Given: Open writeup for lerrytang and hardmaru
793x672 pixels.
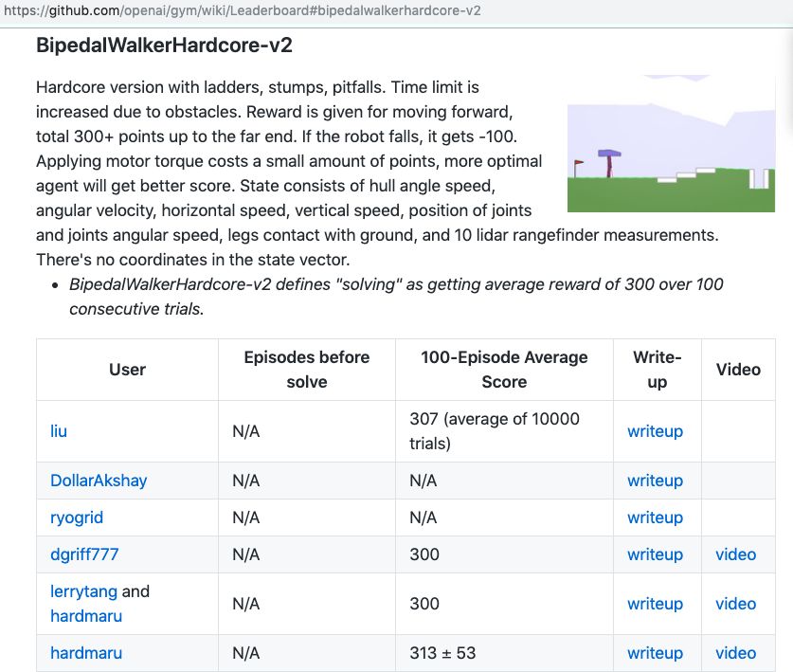Looking at the screenshot, I should point(655,604).
